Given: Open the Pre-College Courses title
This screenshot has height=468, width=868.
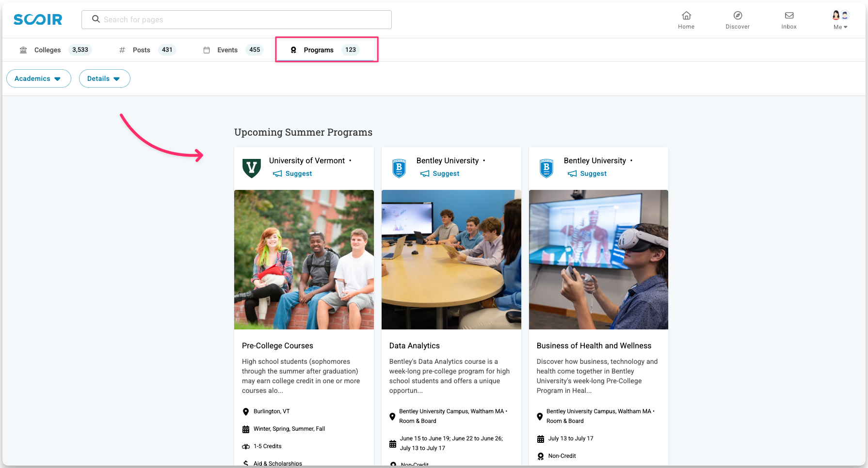Looking at the screenshot, I should click(277, 345).
